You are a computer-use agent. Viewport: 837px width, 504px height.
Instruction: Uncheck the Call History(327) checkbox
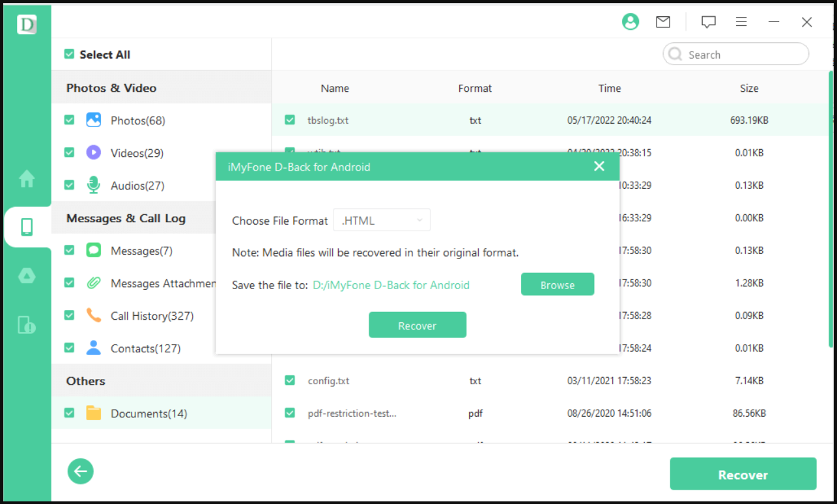click(69, 315)
